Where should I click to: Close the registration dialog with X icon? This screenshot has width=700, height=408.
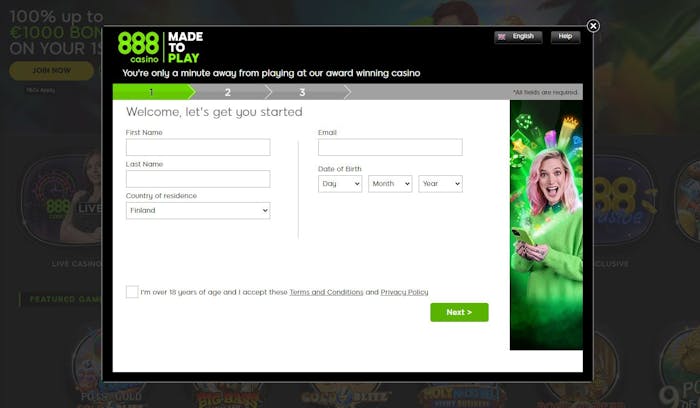(593, 26)
